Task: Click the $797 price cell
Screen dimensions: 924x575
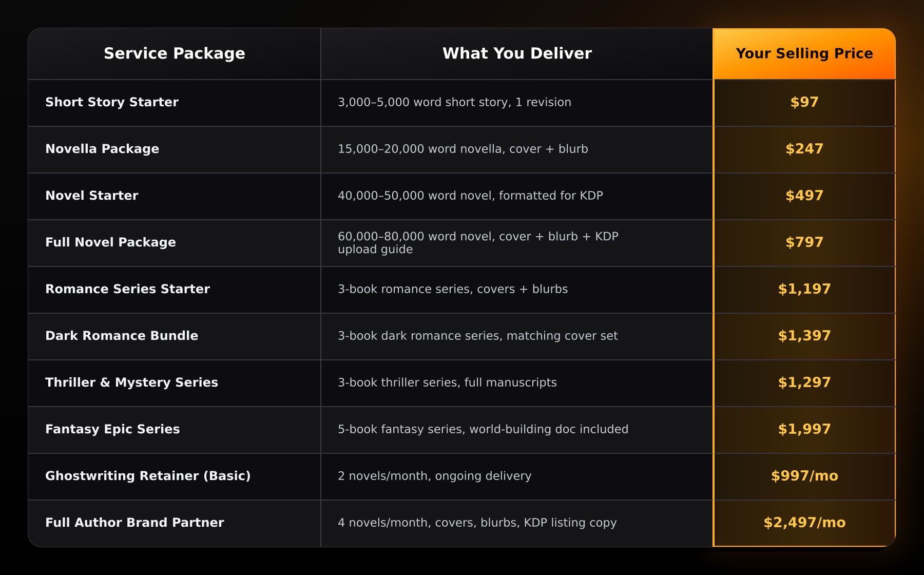Action: click(x=804, y=242)
